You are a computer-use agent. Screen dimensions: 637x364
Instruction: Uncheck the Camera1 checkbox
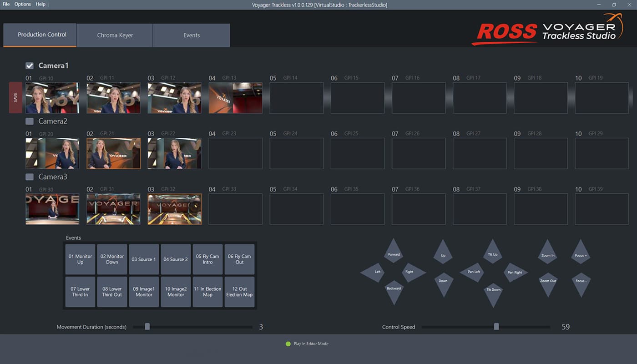[x=30, y=66]
